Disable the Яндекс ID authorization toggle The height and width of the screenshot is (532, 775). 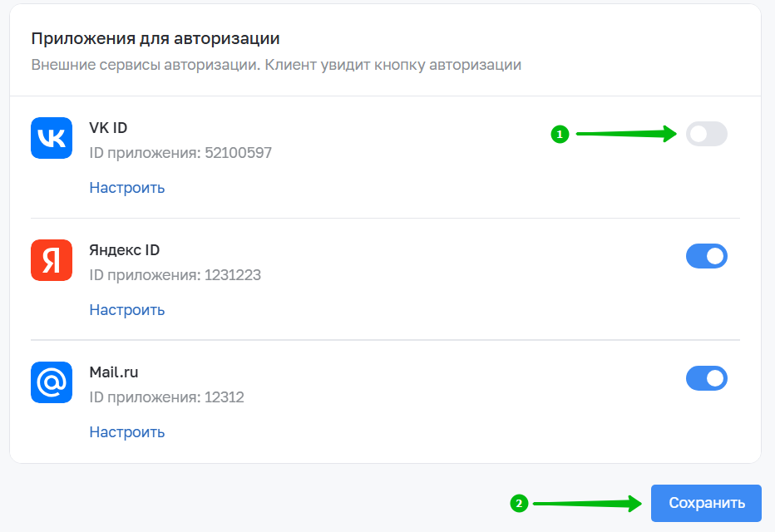pos(706,256)
